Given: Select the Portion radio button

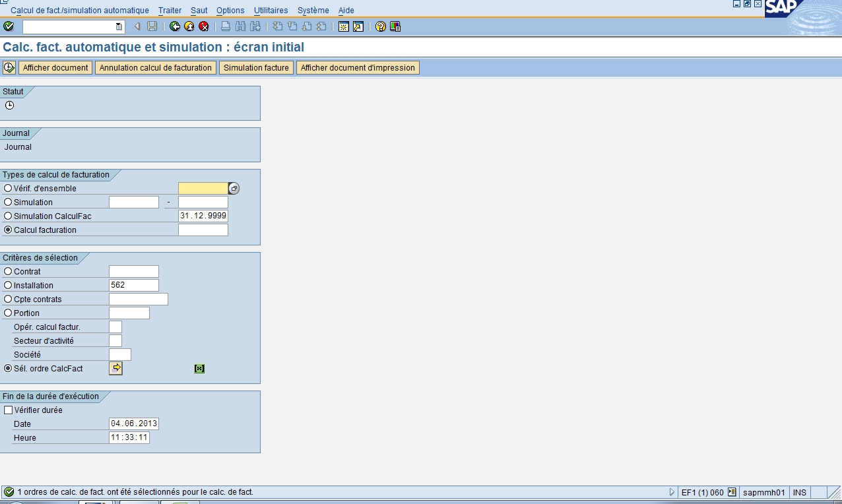Looking at the screenshot, I should point(8,313).
